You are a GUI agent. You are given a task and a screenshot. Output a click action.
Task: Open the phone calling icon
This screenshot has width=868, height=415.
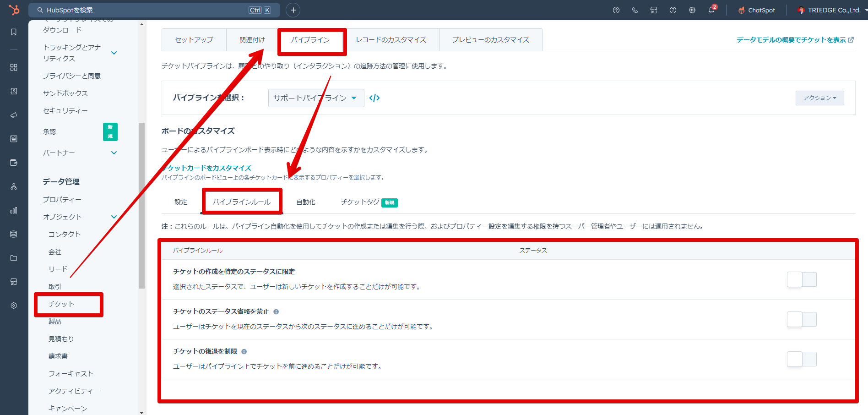pyautogui.click(x=635, y=10)
